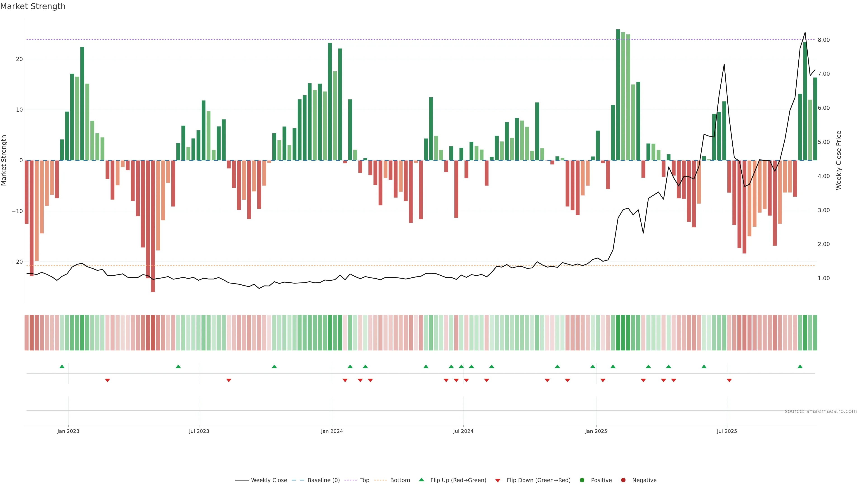Viewport: 868px width, 488px height.
Task: Click the leftmost red flip-down triangle marker
Action: pyautogui.click(x=108, y=380)
